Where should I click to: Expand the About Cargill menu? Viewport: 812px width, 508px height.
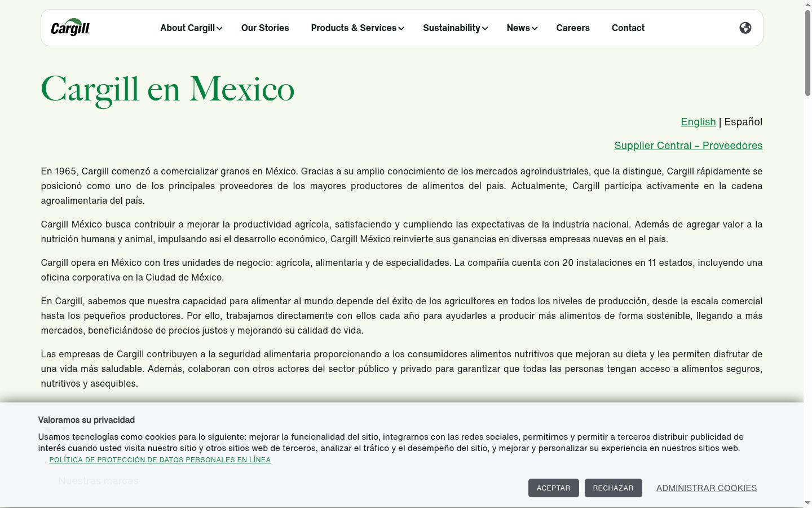(191, 28)
